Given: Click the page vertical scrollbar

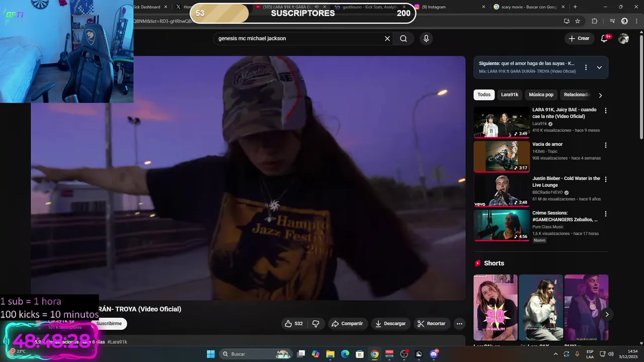Looking at the screenshot, I should coord(641,85).
